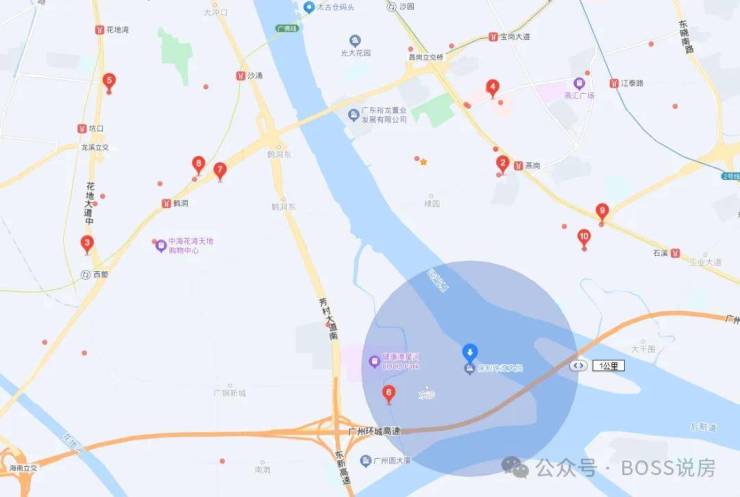Select red map pin number 4
740x497 pixels.
tap(492, 88)
